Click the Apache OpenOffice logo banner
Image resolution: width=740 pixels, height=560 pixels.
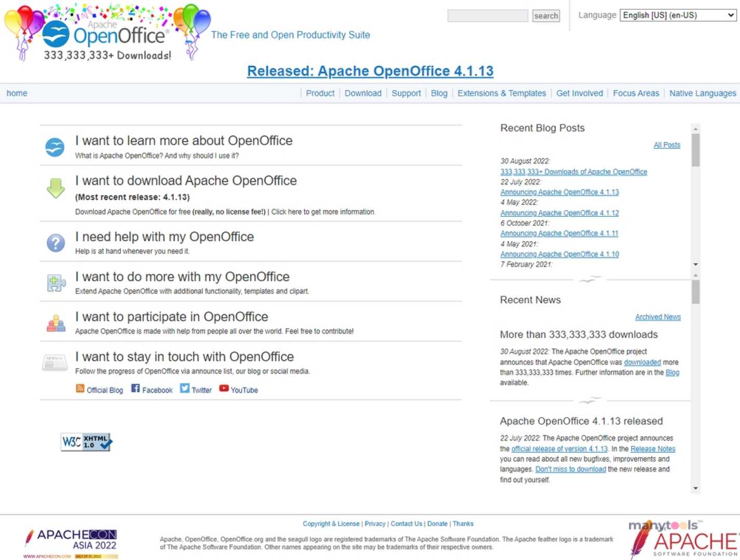click(x=107, y=32)
